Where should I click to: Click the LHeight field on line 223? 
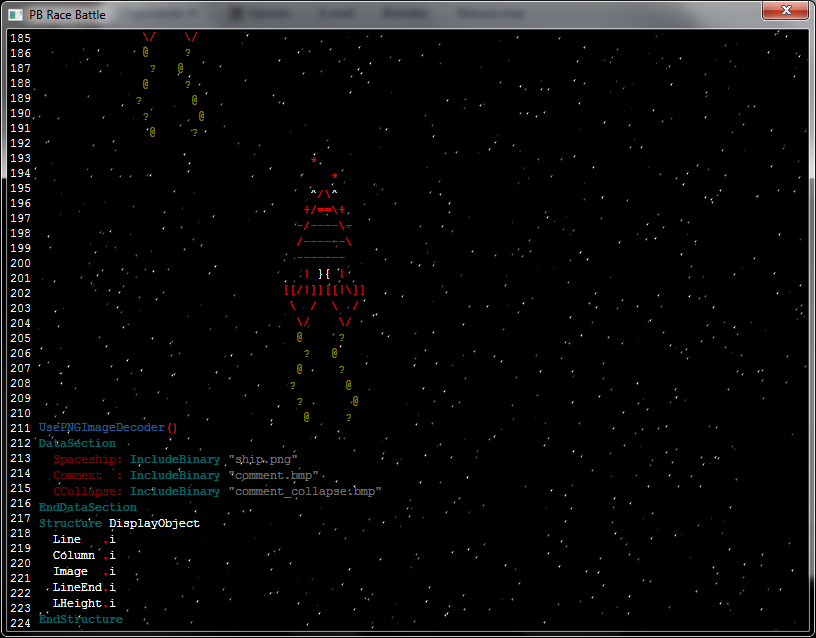(77, 604)
